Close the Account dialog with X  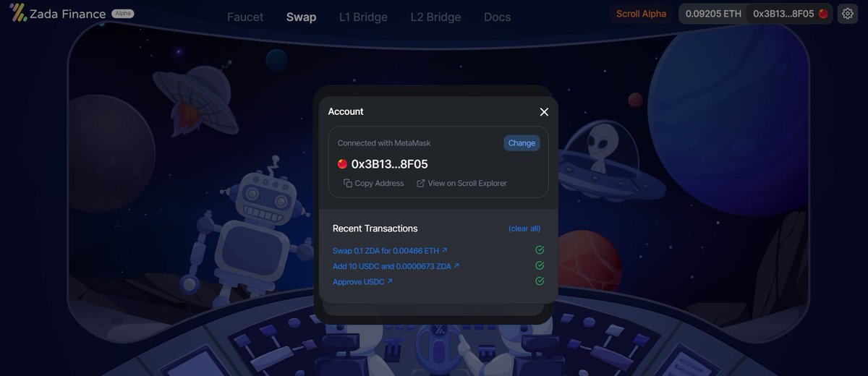[544, 112]
